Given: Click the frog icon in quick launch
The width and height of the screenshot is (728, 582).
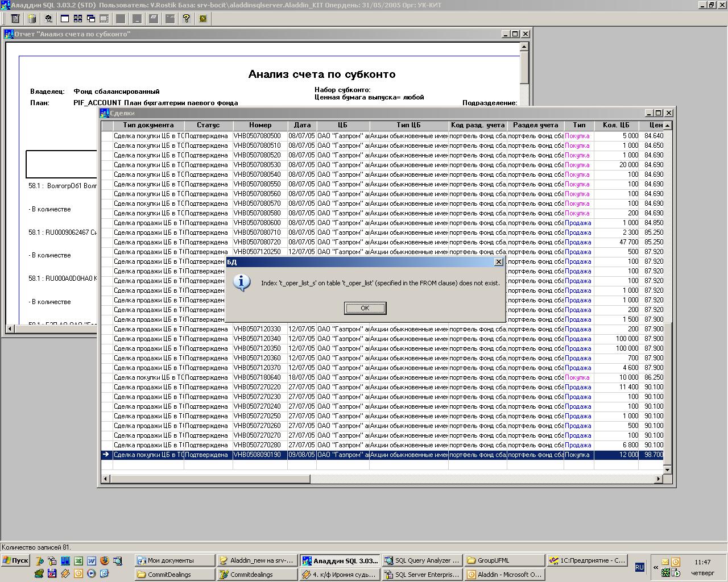Looking at the screenshot, I should click(39, 574).
